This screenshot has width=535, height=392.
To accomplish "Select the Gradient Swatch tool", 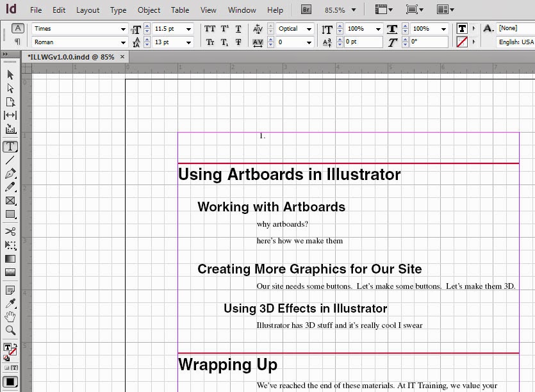I will pyautogui.click(x=10, y=259).
